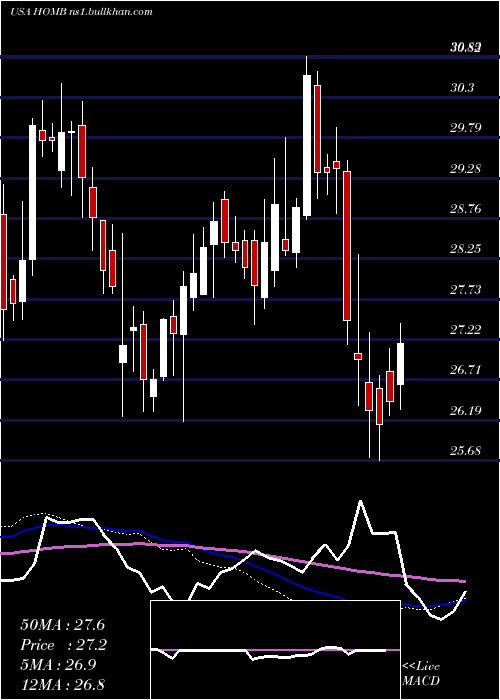The height and width of the screenshot is (700, 500).
Task: Click the MACD inset chart panel
Action: pos(275,650)
